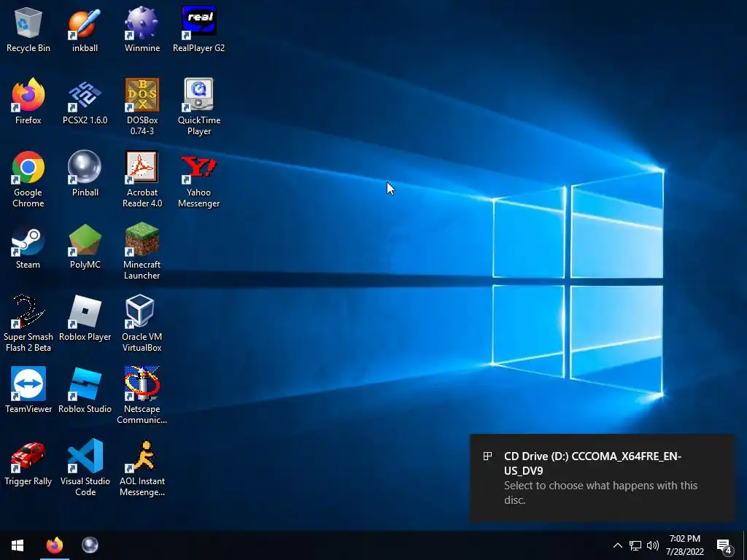Select the Firefox desktop shortcut
The image size is (747, 560).
tap(28, 101)
